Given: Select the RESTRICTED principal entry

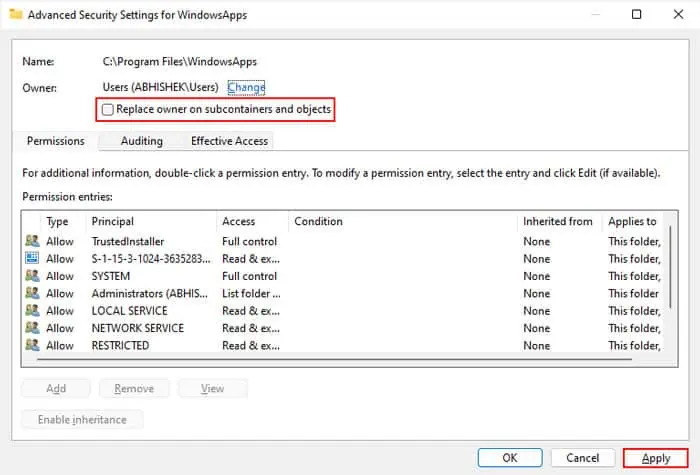Looking at the screenshot, I should pyautogui.click(x=120, y=346).
